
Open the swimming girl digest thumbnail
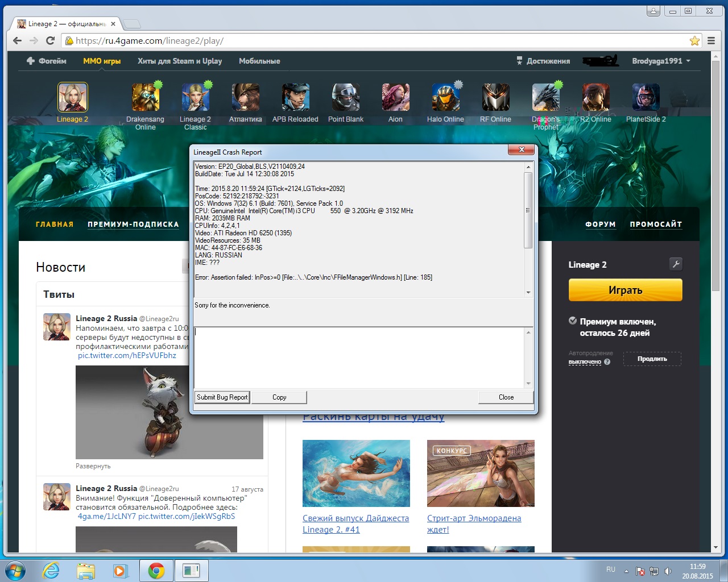(x=356, y=473)
